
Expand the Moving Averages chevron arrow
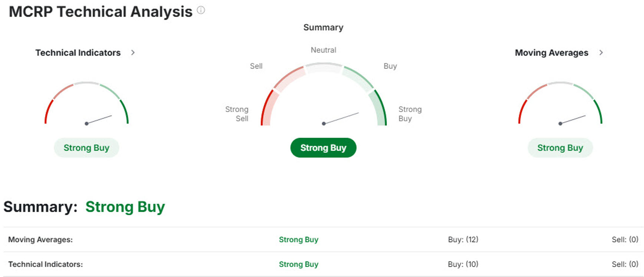point(601,53)
